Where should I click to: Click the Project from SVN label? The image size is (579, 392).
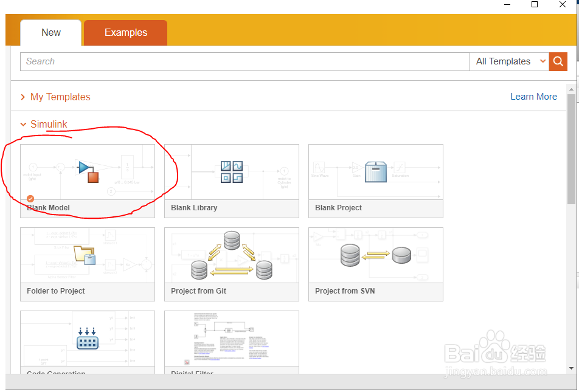pos(345,291)
